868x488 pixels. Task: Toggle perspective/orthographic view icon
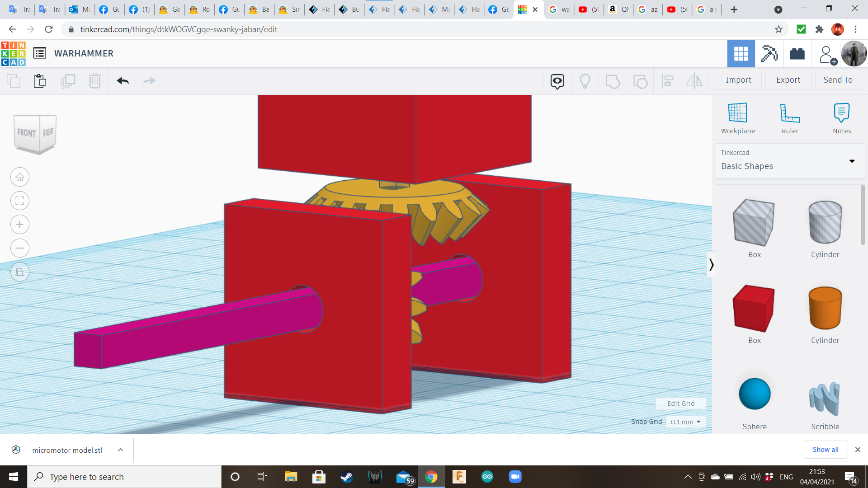tap(20, 272)
